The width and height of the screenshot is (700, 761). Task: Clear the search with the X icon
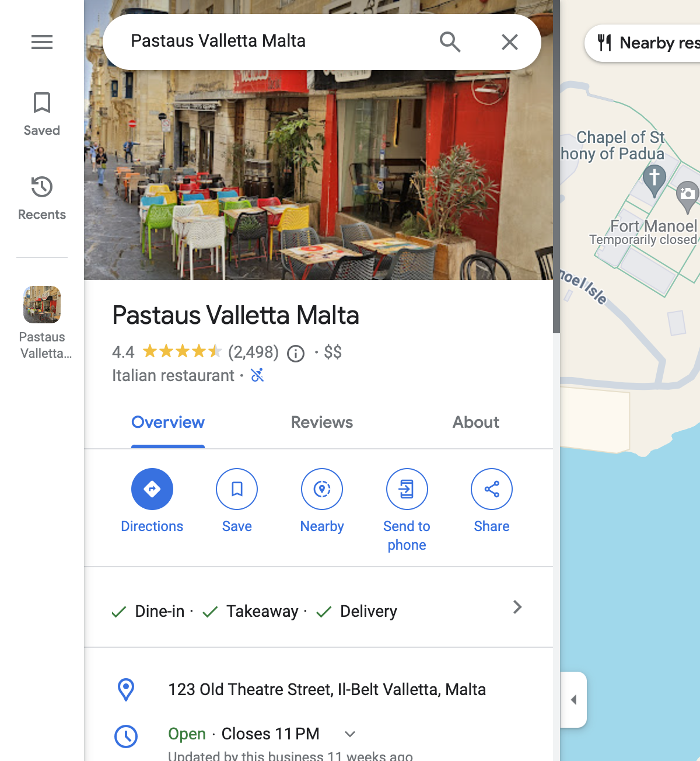point(510,42)
